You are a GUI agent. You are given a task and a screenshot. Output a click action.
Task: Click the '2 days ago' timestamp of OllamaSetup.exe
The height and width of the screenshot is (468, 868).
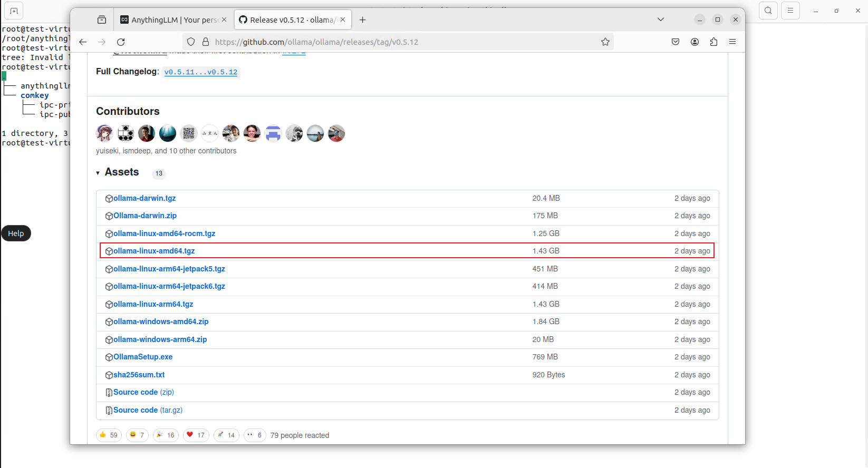[x=692, y=357]
